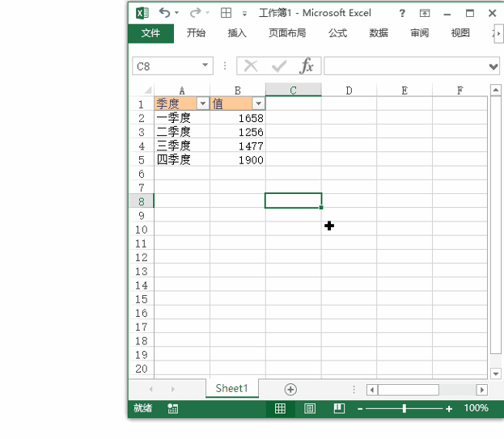Switch to Page Layout view

point(309,409)
